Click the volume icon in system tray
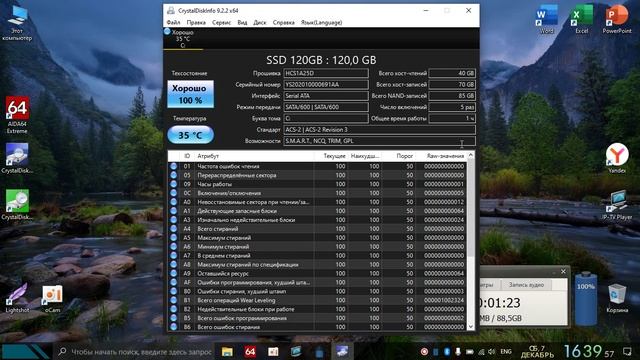This screenshot has width=640, height=360. coord(491,351)
